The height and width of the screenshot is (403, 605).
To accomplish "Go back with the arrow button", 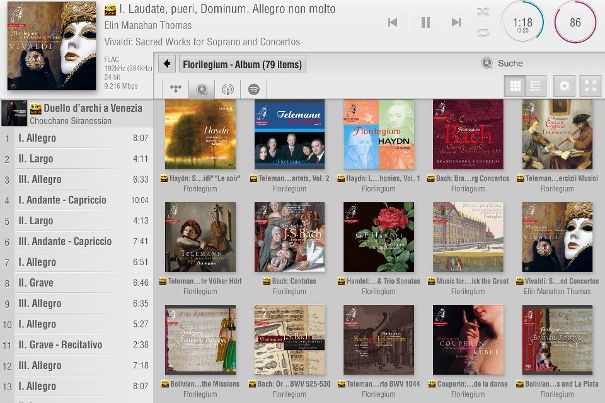I will [167, 64].
